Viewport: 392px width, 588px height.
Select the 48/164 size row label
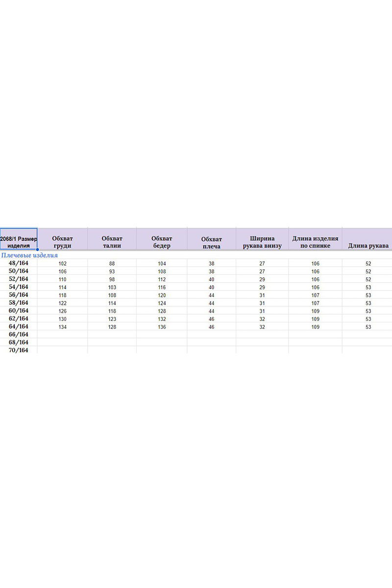pos(19,263)
